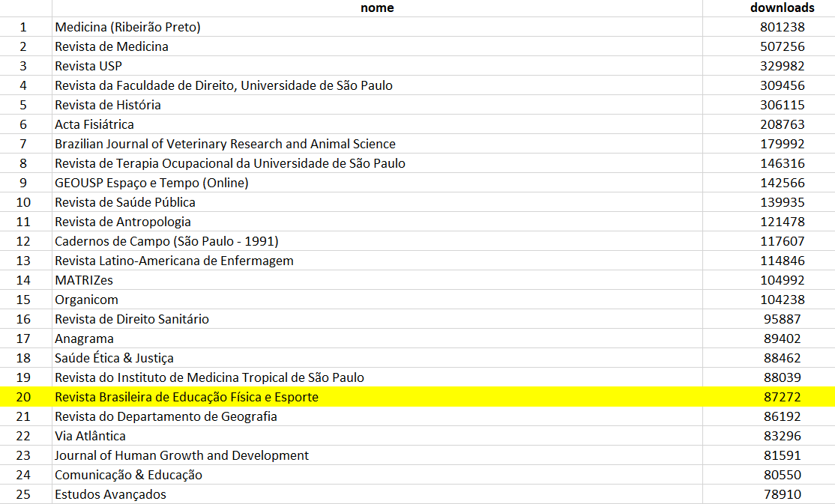
Task: Click the downloads value 104238
Action: coord(782,300)
